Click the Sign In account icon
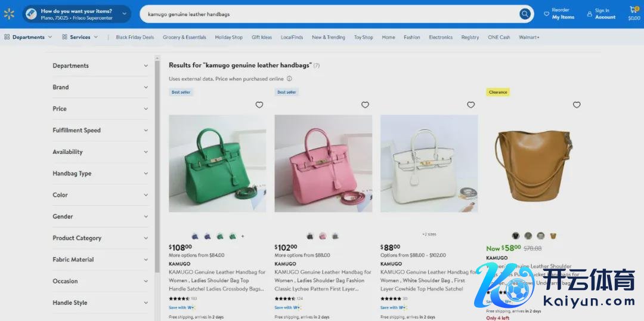 tap(590, 14)
